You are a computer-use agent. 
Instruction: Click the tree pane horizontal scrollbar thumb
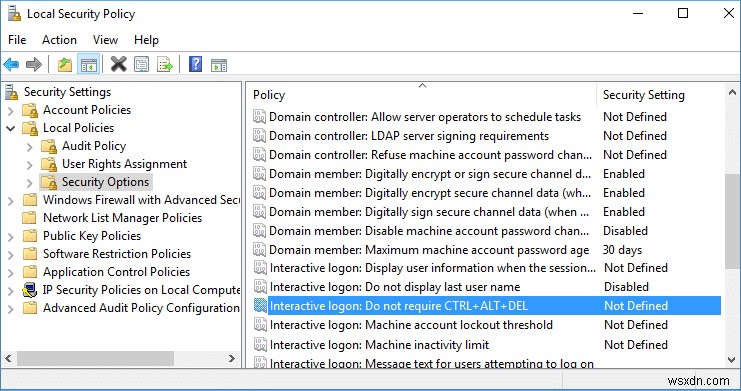95,359
